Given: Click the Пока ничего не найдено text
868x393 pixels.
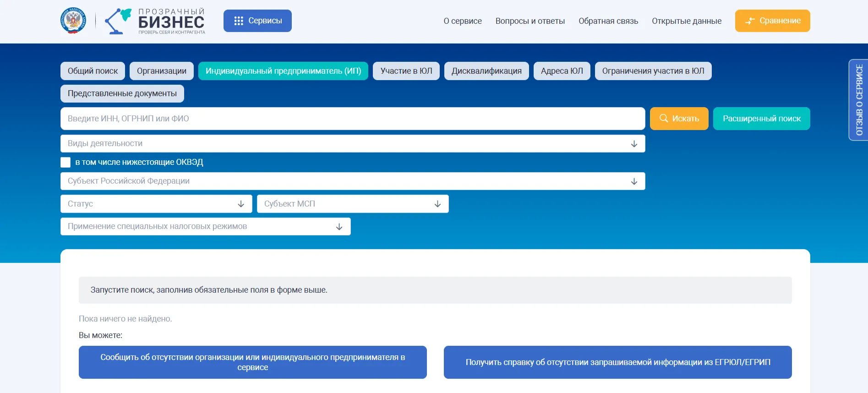Looking at the screenshot, I should (x=126, y=319).
